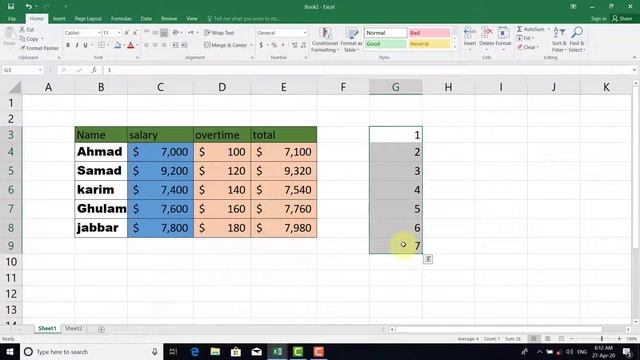Switch to the Review tab
Viewport: 640px width, 360px height.
point(169,19)
